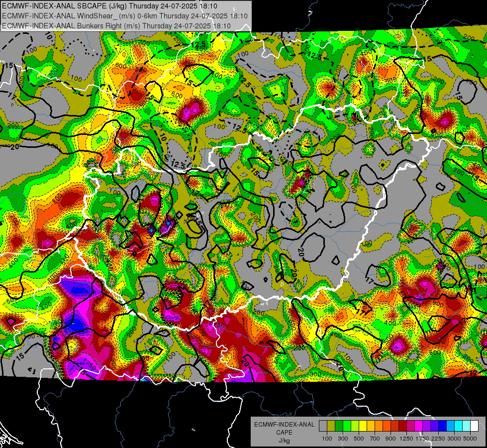
Task: Click the CAPE label in the legend
Action: 284,433
